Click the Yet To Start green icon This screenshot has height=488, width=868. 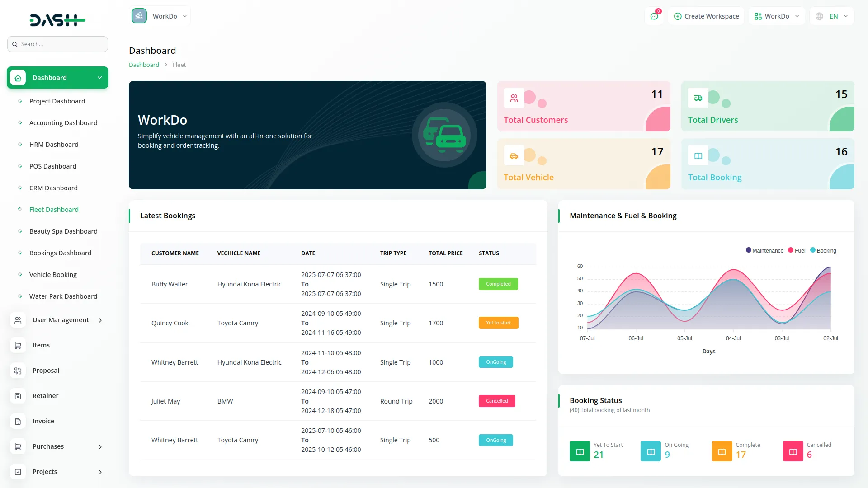tap(580, 451)
